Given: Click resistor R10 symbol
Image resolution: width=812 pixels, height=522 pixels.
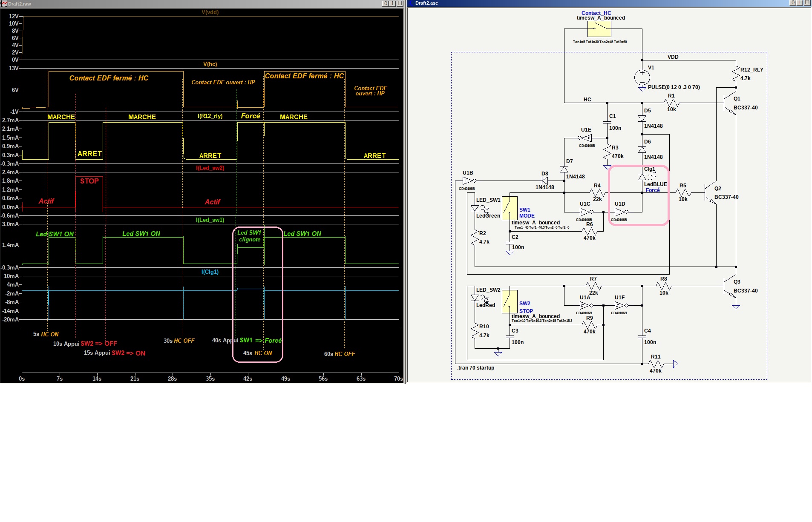Looking at the screenshot, I should [x=475, y=331].
